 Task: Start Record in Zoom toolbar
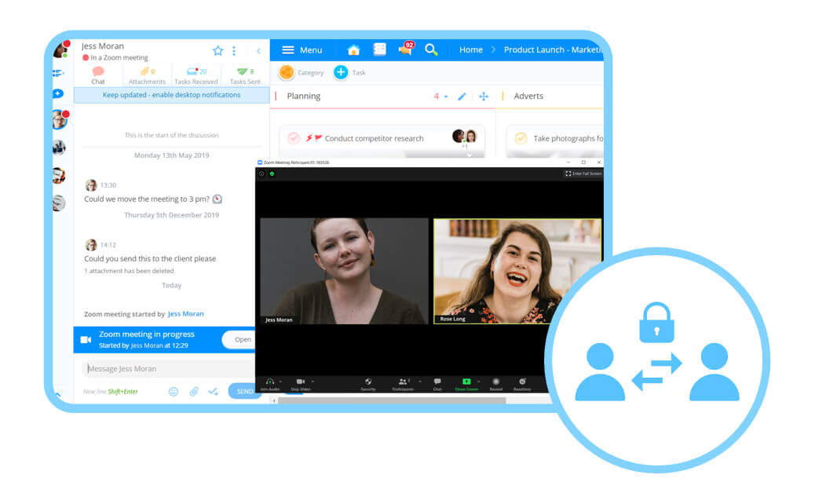pos(496,384)
